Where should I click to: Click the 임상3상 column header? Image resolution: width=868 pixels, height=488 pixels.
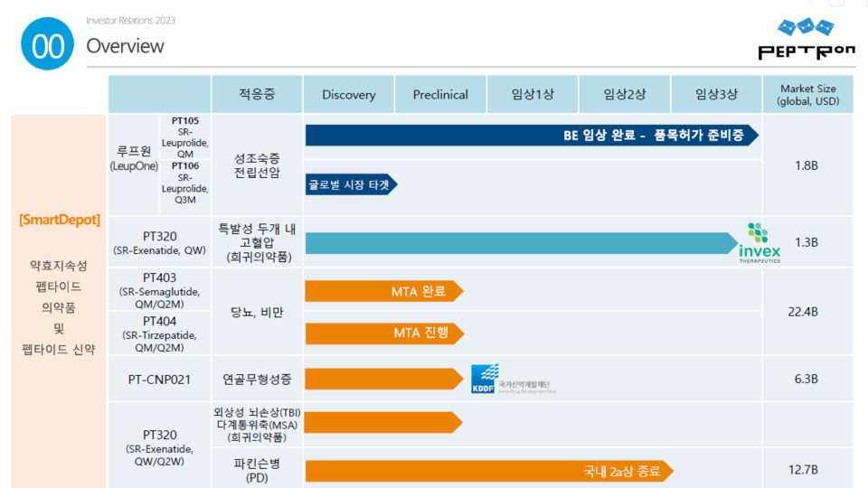tap(716, 95)
